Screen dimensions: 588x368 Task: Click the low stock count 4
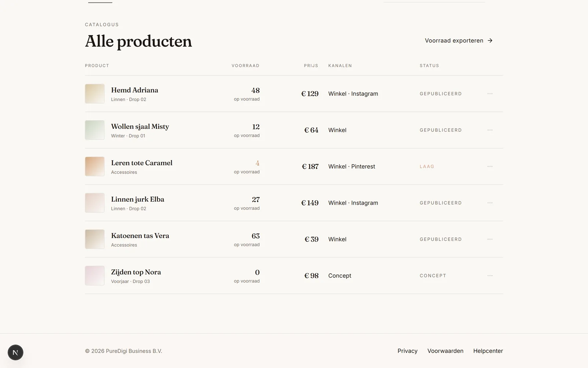tap(258, 163)
